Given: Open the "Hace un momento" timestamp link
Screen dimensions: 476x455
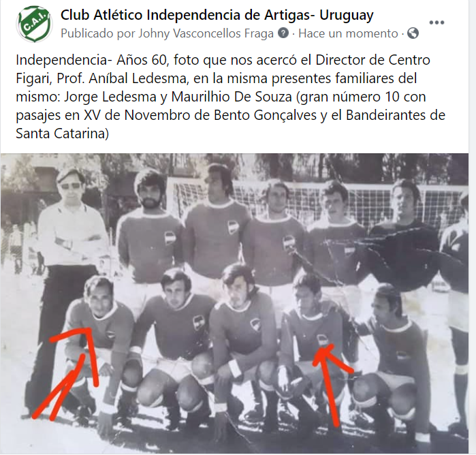Looking at the screenshot, I should pyautogui.click(x=348, y=33).
